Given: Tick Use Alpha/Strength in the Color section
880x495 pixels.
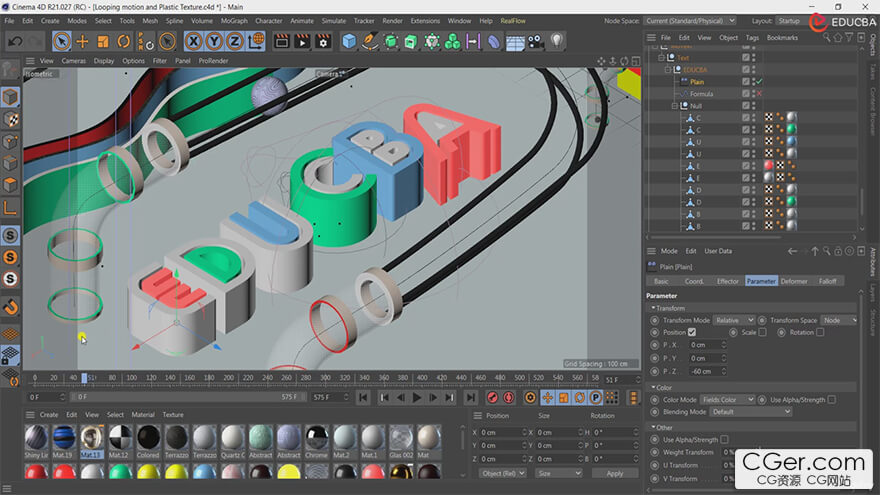Looking at the screenshot, I should [x=831, y=400].
